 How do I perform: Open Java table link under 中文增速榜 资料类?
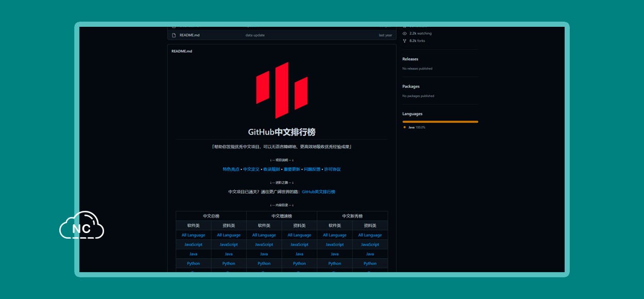(299, 254)
